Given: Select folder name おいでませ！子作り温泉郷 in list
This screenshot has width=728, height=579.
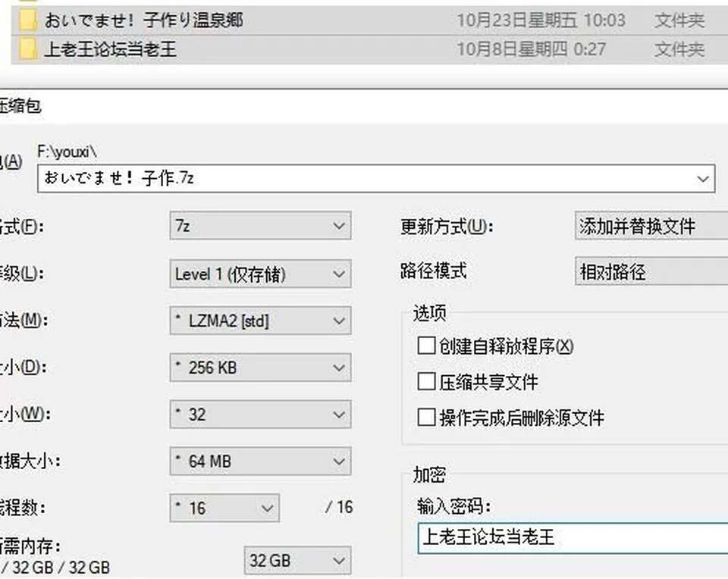Looking at the screenshot, I should click(x=144, y=20).
